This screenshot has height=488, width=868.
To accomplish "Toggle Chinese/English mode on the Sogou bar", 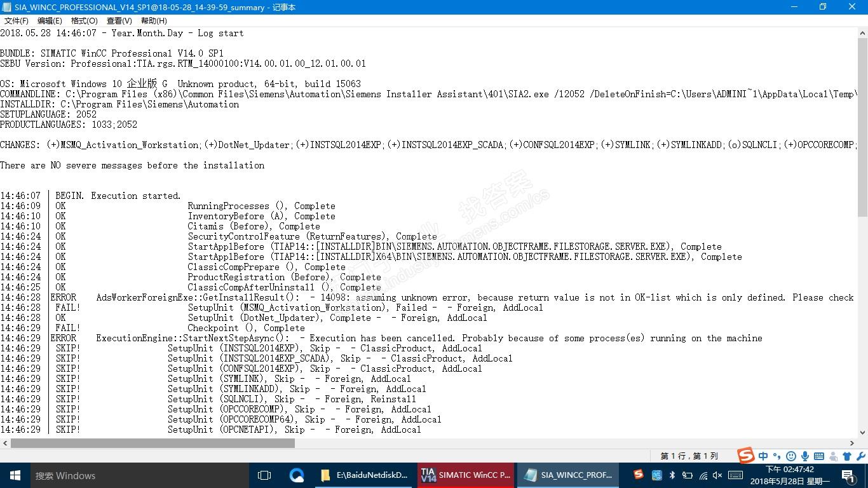I will click(x=763, y=456).
